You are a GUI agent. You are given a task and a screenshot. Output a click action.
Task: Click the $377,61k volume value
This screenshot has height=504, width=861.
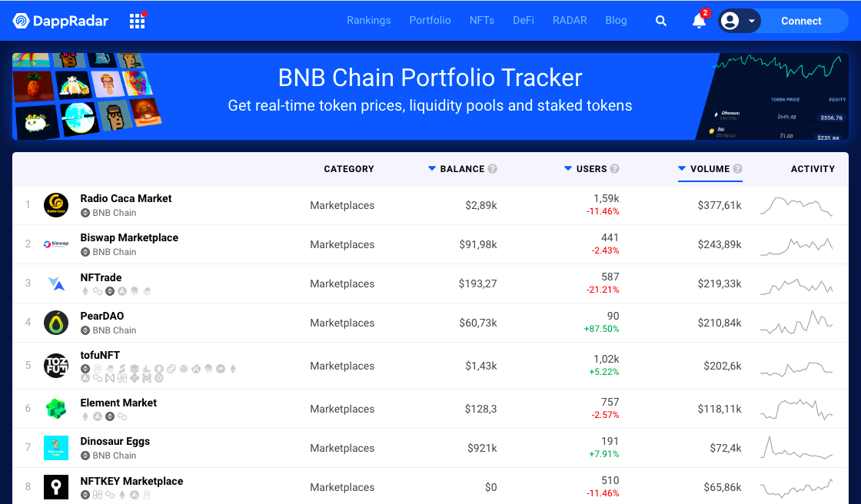pos(720,205)
